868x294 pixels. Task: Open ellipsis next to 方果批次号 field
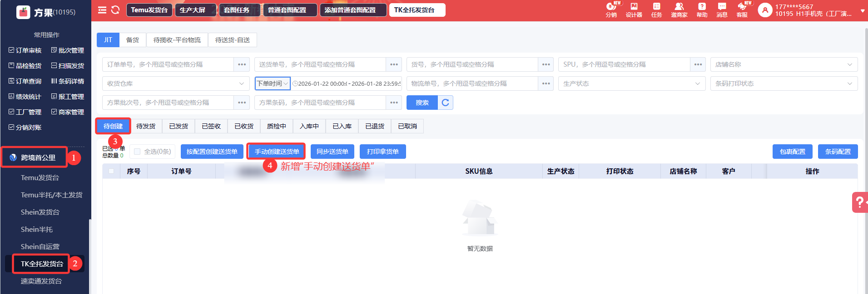tap(242, 103)
